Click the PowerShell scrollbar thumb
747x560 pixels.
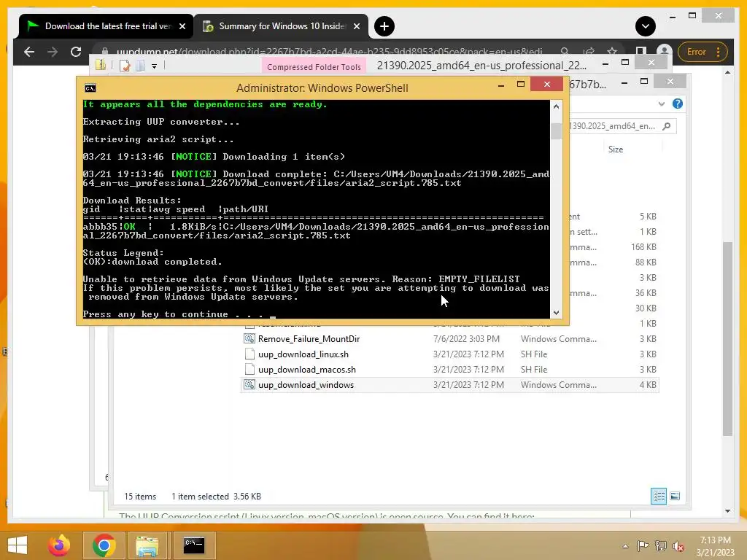556,131
